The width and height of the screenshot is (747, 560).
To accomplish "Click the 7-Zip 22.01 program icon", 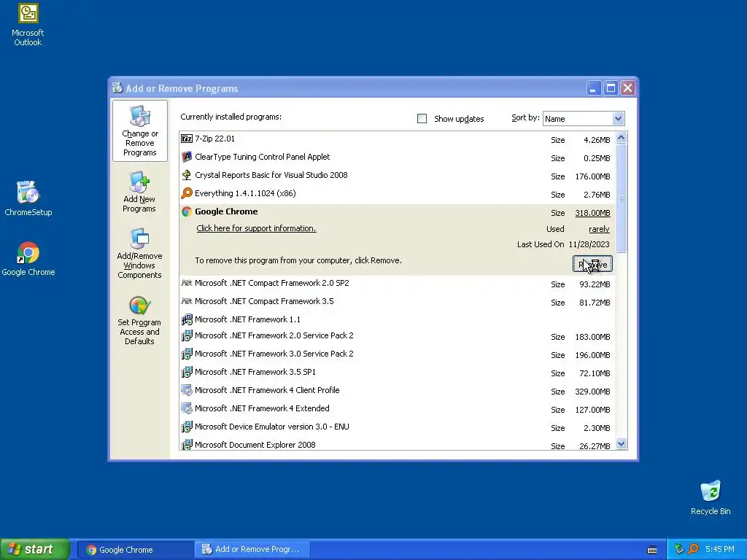I will 187,139.
